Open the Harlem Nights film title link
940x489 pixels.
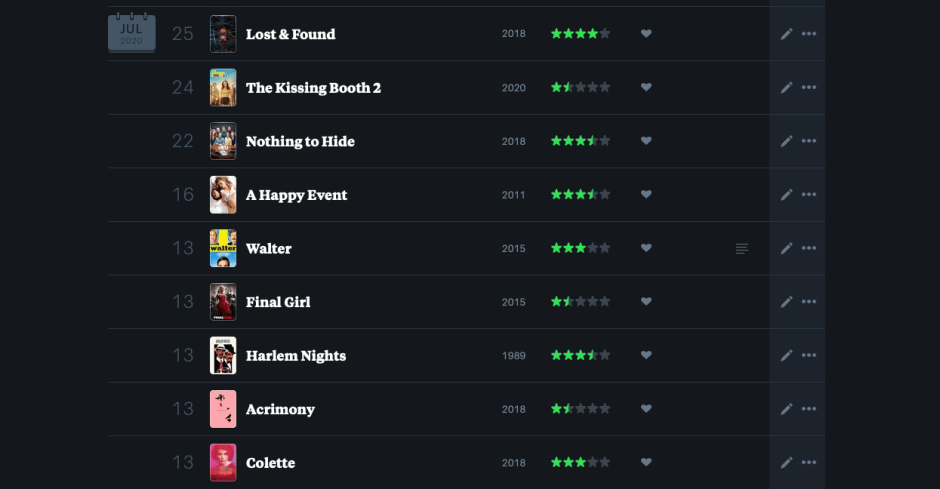(x=296, y=356)
